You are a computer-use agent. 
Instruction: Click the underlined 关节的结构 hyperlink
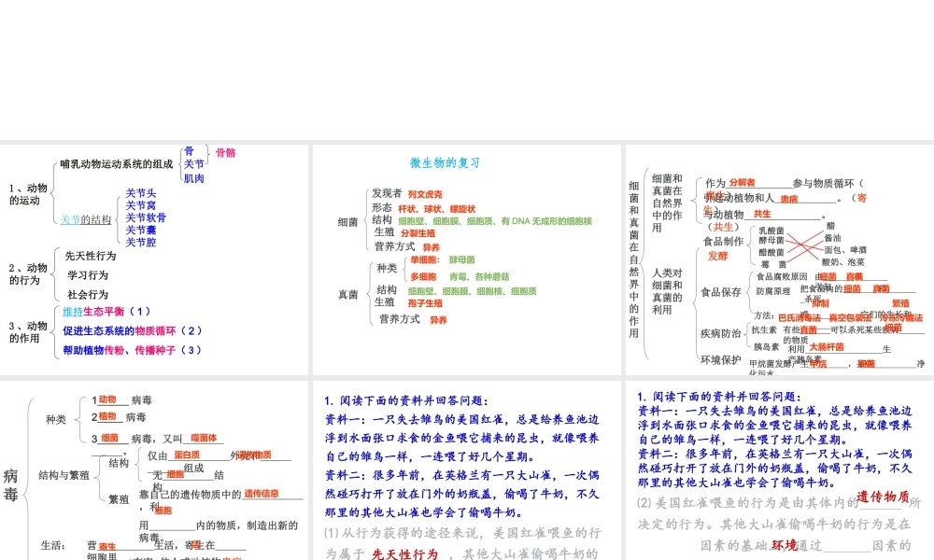(86, 220)
